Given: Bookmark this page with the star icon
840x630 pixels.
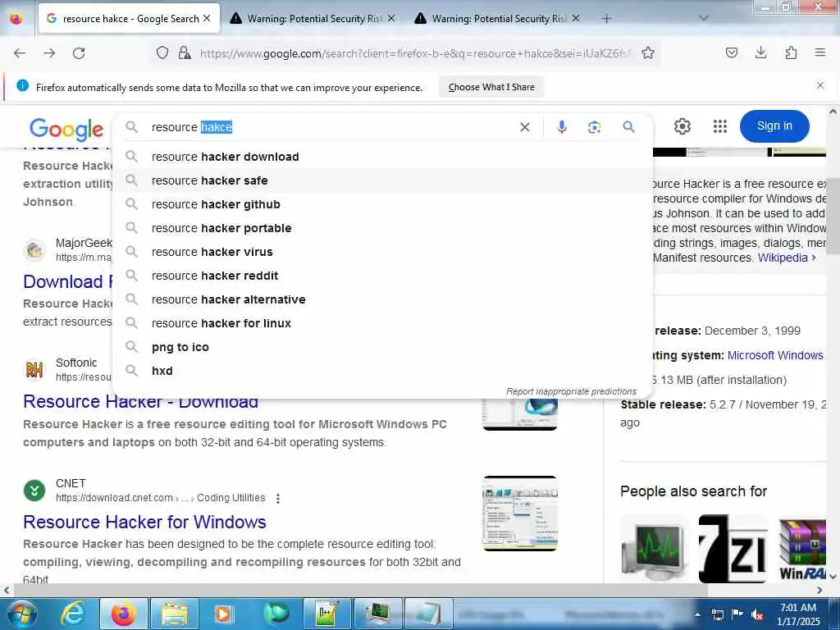Looking at the screenshot, I should coord(648,52).
